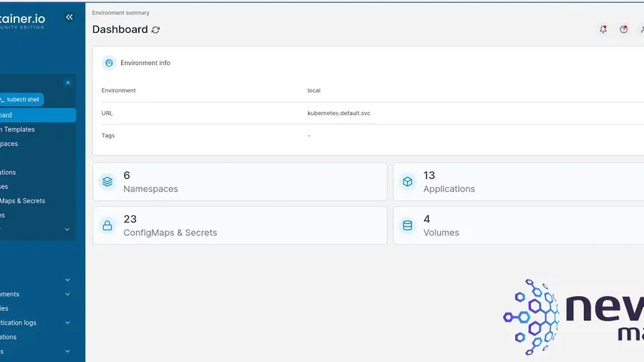Open ConfigMaps & Secrets in the sidebar
This screenshot has height=362, width=644.
(x=23, y=201)
